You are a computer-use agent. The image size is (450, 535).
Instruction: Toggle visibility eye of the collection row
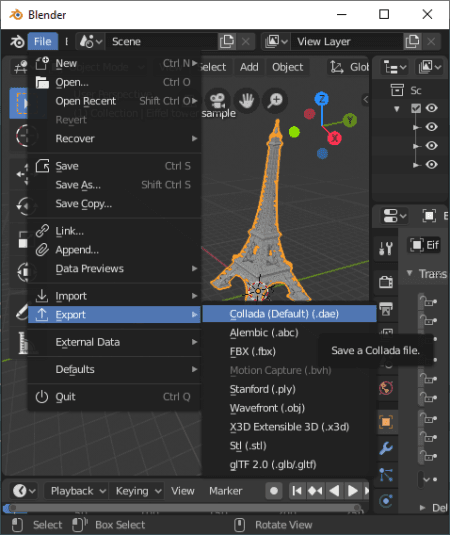[432, 108]
